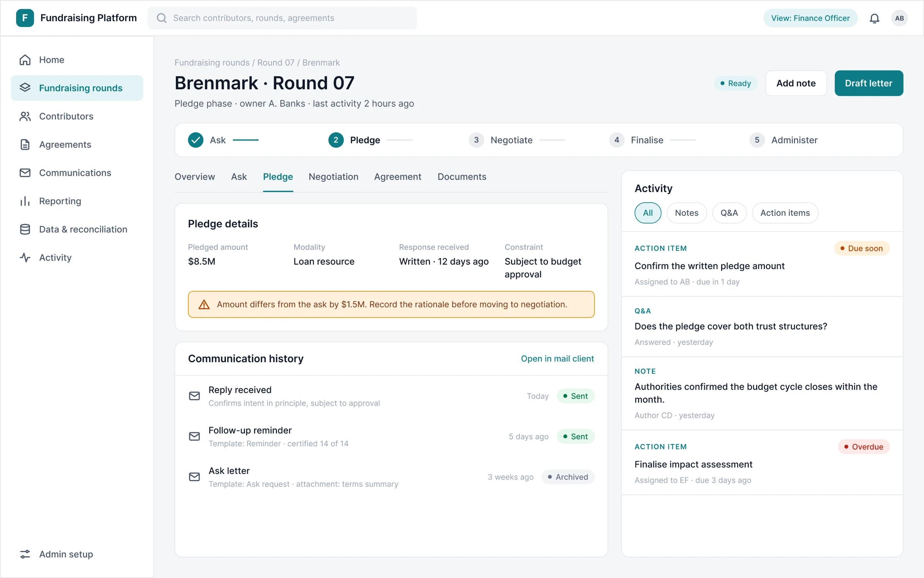
Task: Click the Agreements document icon
Action: pos(25,144)
